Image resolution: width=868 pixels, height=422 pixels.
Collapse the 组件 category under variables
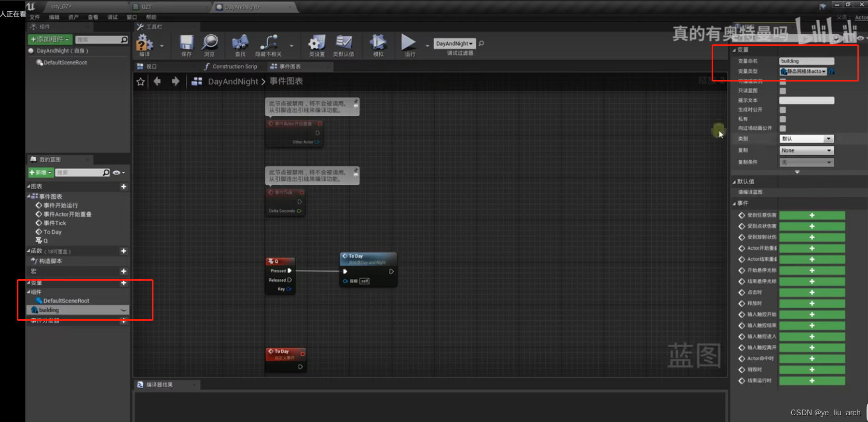click(x=28, y=292)
